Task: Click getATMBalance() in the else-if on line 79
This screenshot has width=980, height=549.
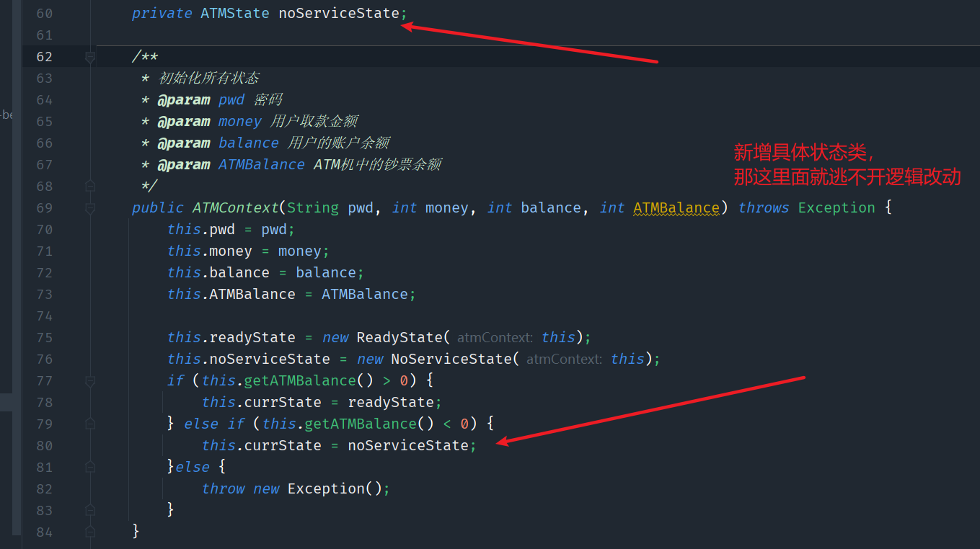Action: point(369,424)
